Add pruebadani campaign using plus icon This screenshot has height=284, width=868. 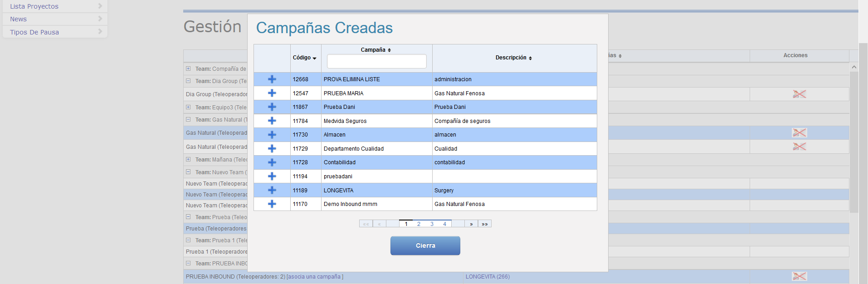272,176
